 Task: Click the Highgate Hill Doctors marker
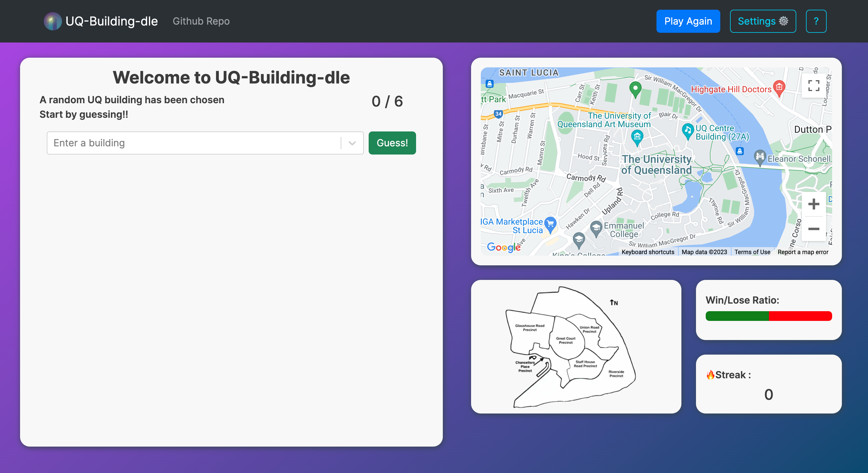pyautogui.click(x=779, y=87)
